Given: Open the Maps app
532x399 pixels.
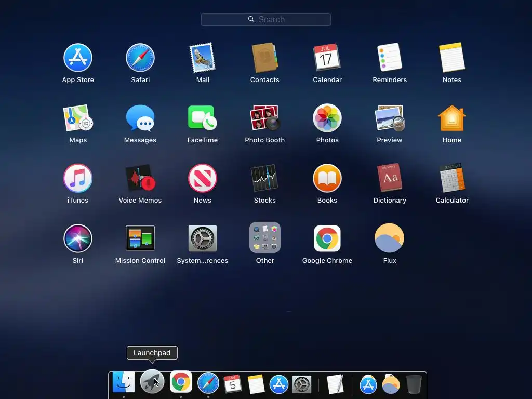Looking at the screenshot, I should click(78, 118).
